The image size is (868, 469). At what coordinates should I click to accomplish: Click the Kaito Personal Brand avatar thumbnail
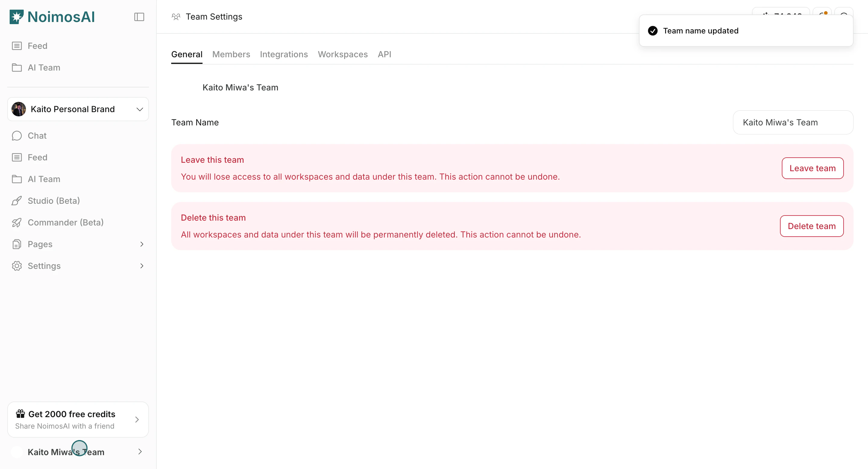tap(19, 109)
